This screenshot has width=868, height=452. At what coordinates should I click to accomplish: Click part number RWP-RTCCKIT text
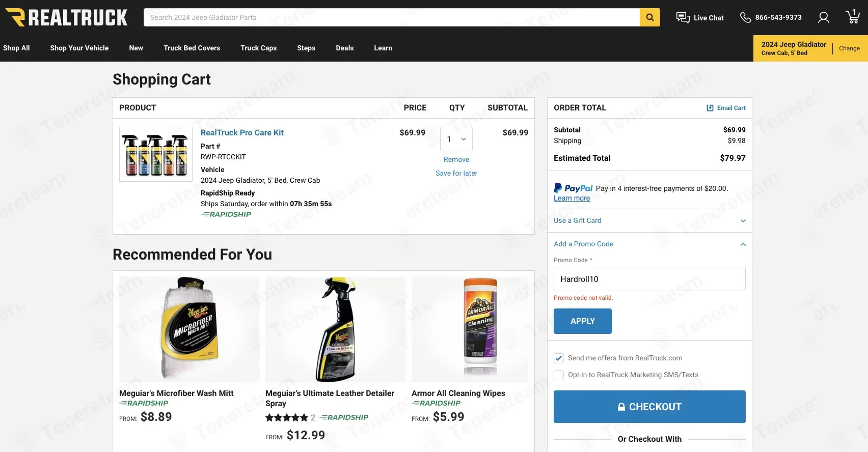click(223, 157)
